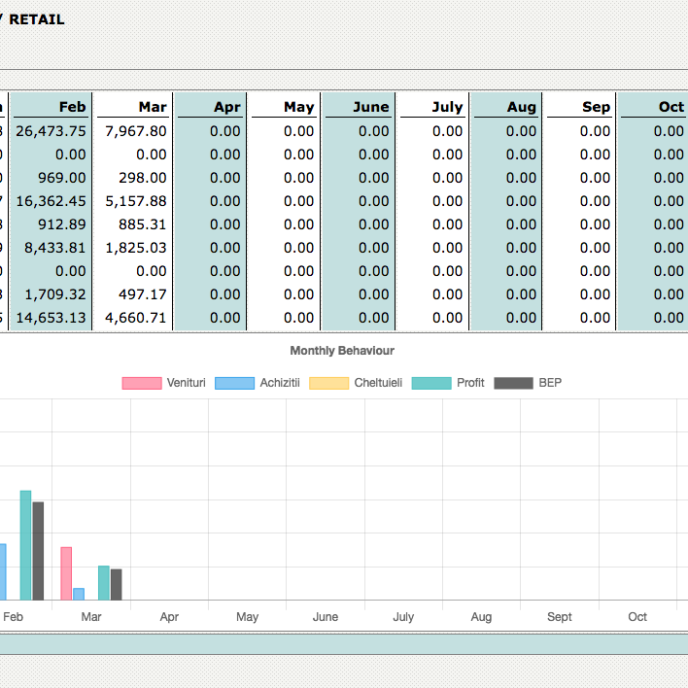The image size is (688, 688).
Task: Select the Mar column header
Action: [x=152, y=107]
